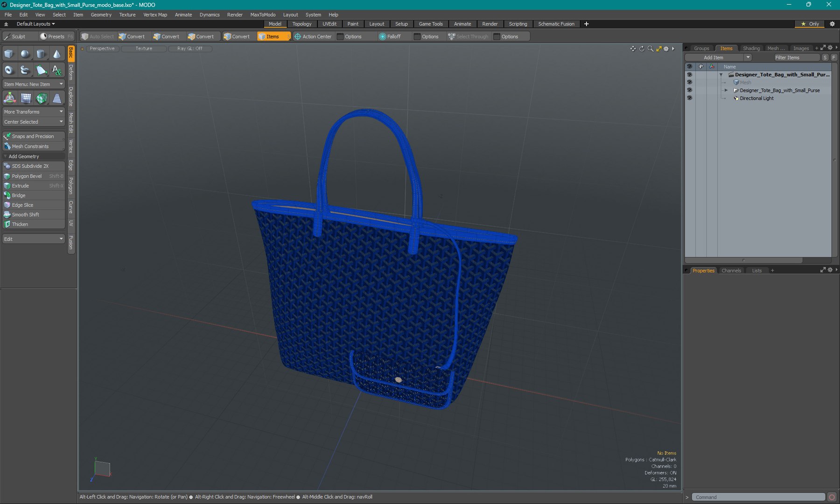840x504 pixels.
Task: Click the viewport zoom magnifier icon
Action: (650, 49)
